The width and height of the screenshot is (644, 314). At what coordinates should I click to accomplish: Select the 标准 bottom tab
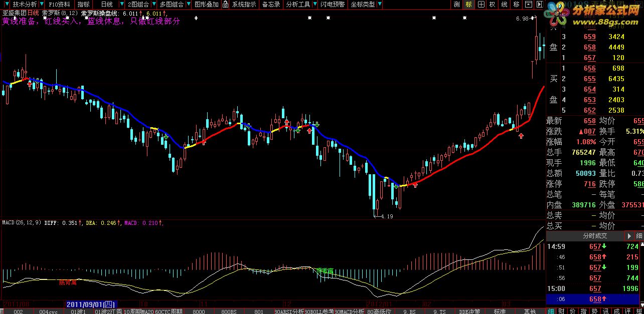click(x=500, y=311)
